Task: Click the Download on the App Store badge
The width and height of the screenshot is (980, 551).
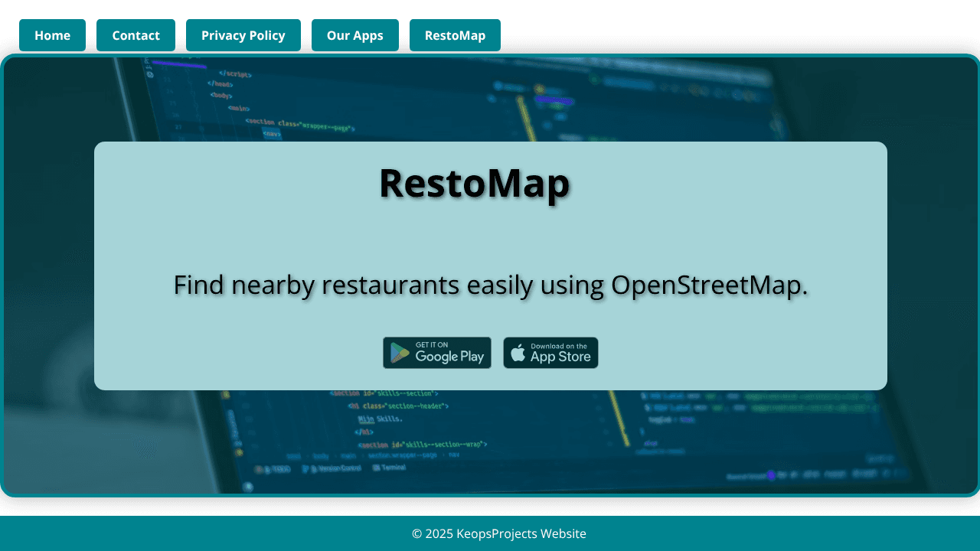Action: click(550, 353)
